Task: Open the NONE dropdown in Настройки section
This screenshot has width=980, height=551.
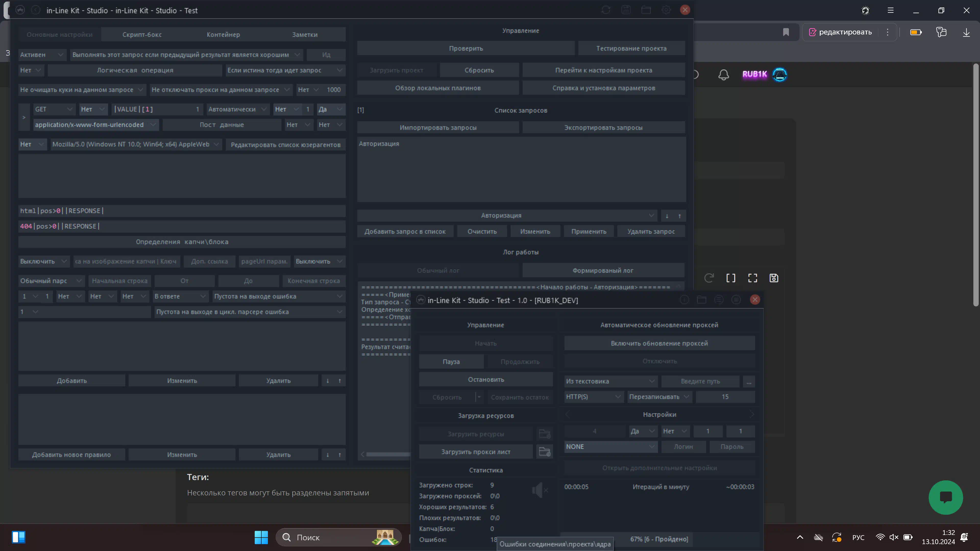Action: tap(611, 446)
